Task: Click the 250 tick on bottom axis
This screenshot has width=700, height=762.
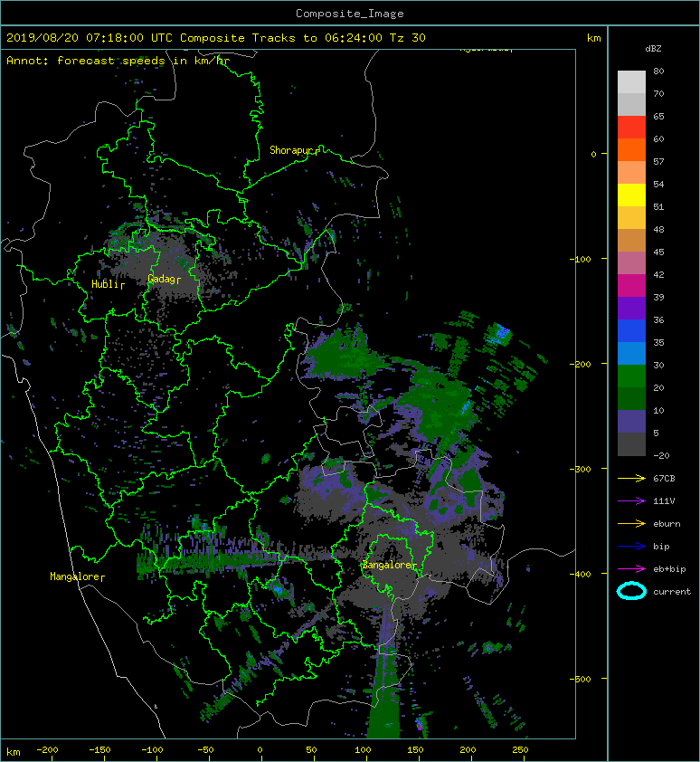Action: 520,750
